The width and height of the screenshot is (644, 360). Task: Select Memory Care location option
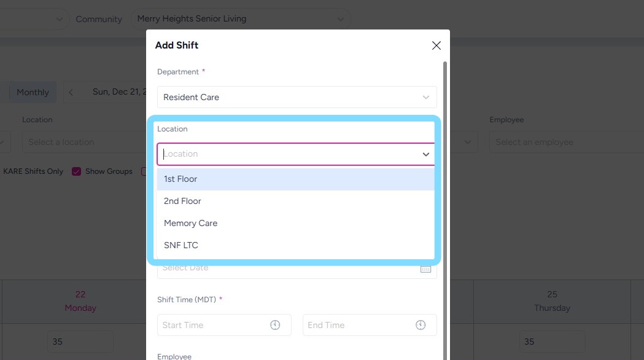point(190,223)
